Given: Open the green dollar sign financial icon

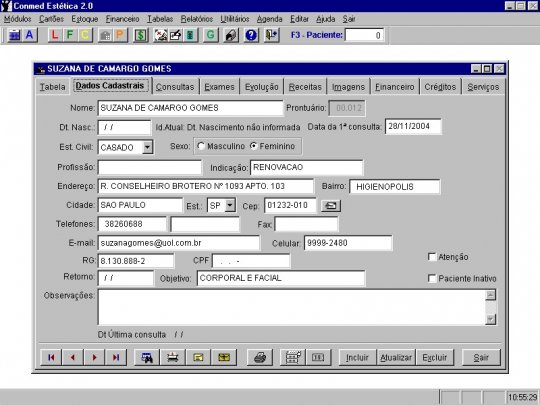Looking at the screenshot, I should (x=141, y=35).
